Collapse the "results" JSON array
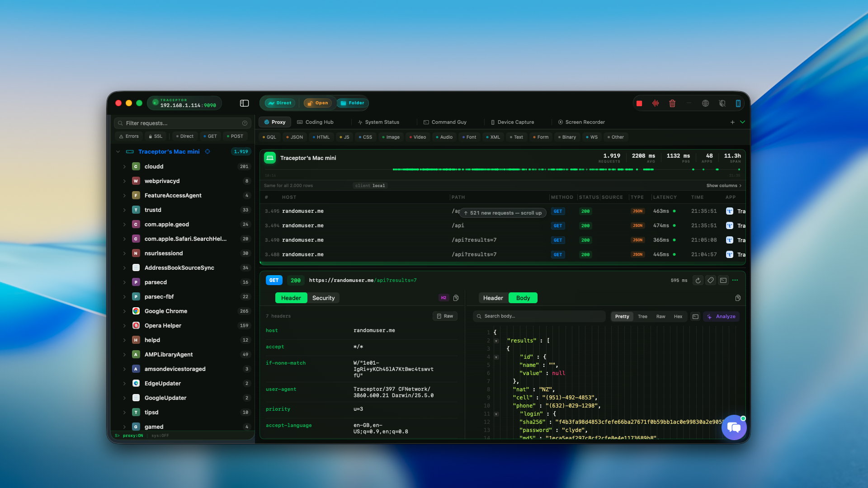Screen dimensions: 868x488 click(496, 341)
